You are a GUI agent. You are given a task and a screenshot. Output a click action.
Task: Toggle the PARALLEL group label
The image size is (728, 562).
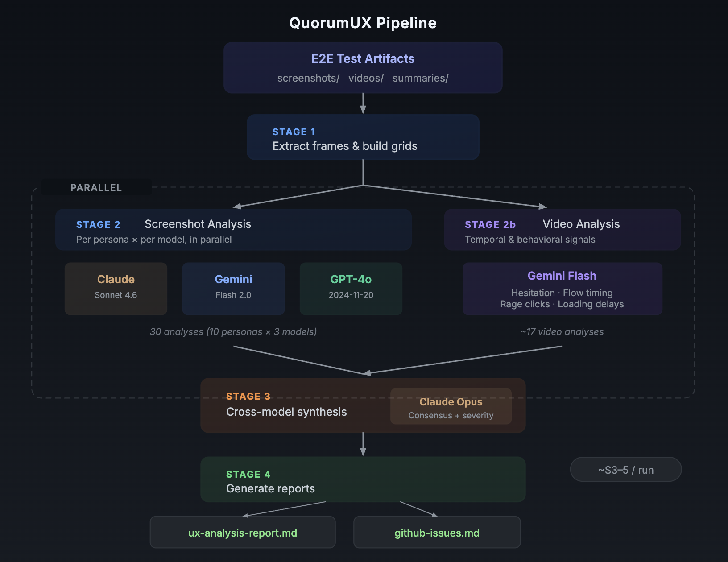(96, 187)
